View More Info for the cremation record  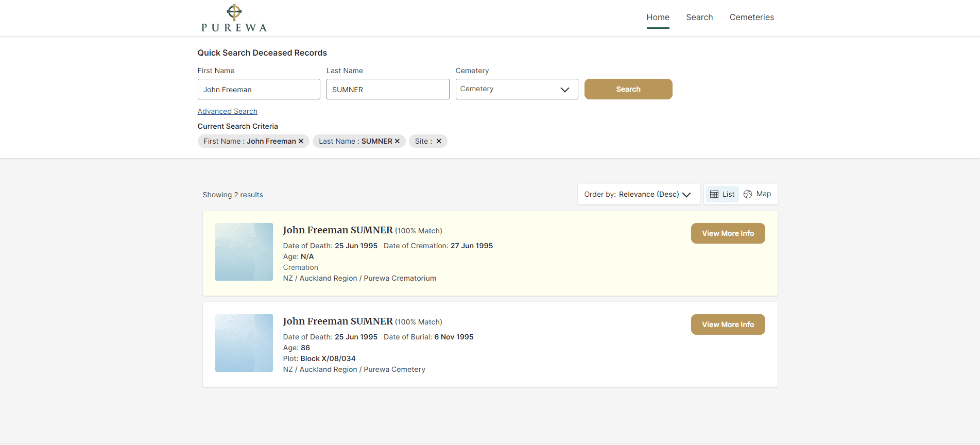click(728, 233)
